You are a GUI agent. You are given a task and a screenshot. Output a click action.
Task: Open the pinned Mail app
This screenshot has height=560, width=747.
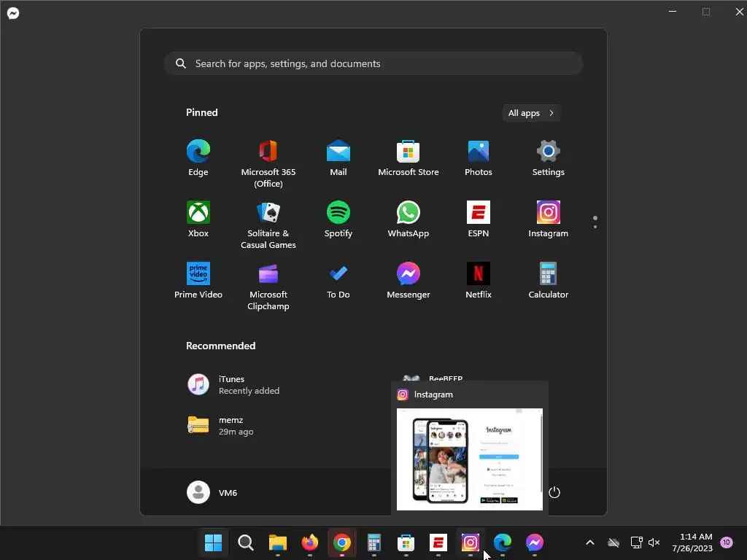click(x=338, y=158)
